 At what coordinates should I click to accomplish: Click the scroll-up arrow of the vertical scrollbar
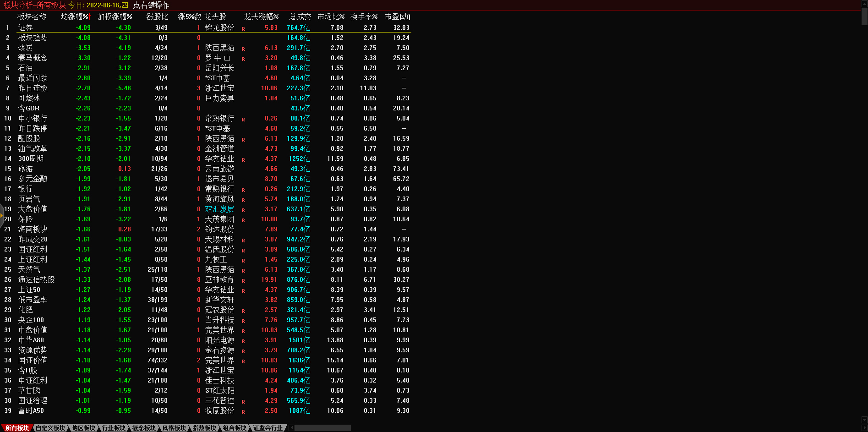pyautogui.click(x=864, y=3)
